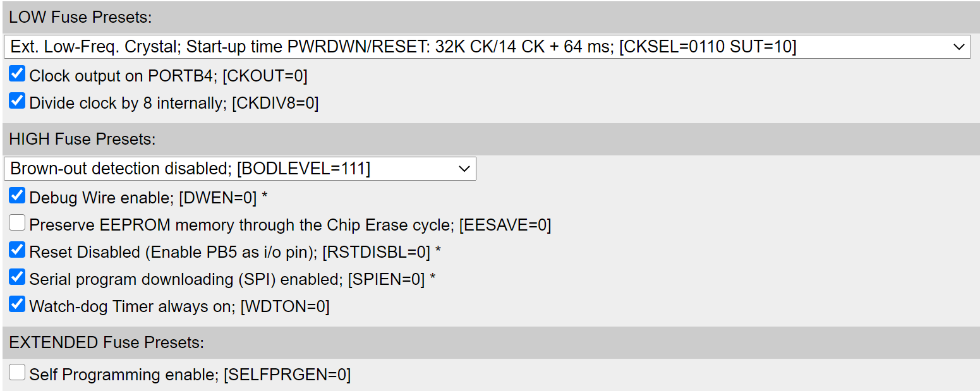Open the Brown-out detection level dropdown

[x=239, y=169]
